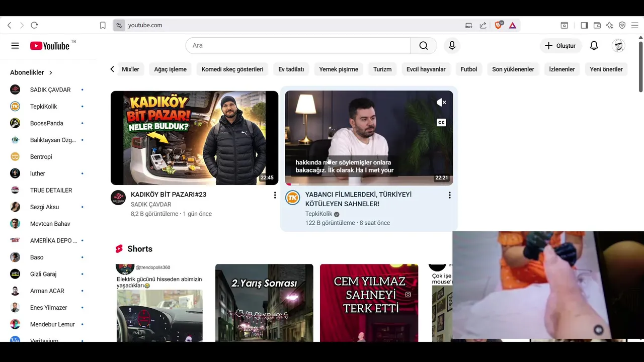Select the Ev tadilatı chip
Image resolution: width=644 pixels, height=362 pixels.
(x=291, y=69)
